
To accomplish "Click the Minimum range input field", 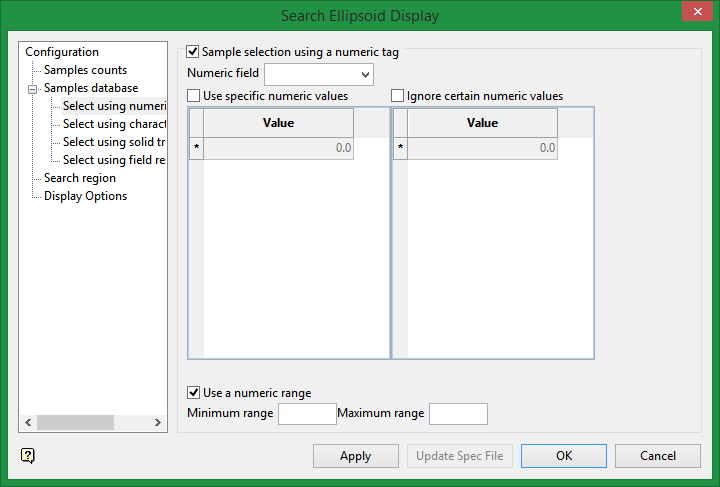I will [307, 413].
